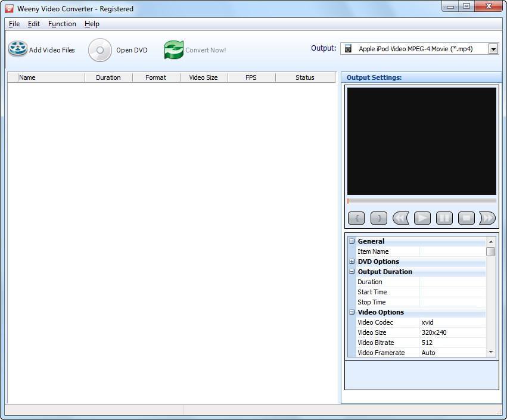This screenshot has height=420, width=507.
Task: Sort list by the Duration column header
Action: click(x=108, y=77)
